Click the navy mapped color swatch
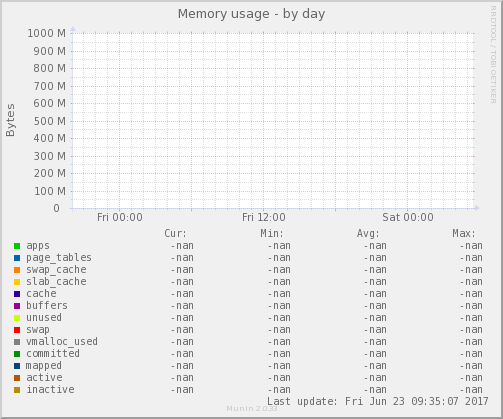The image size is (503, 419). tap(17, 366)
